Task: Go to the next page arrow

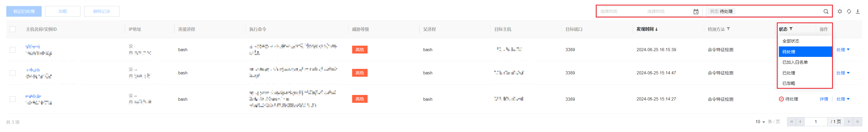Action: coord(849,122)
